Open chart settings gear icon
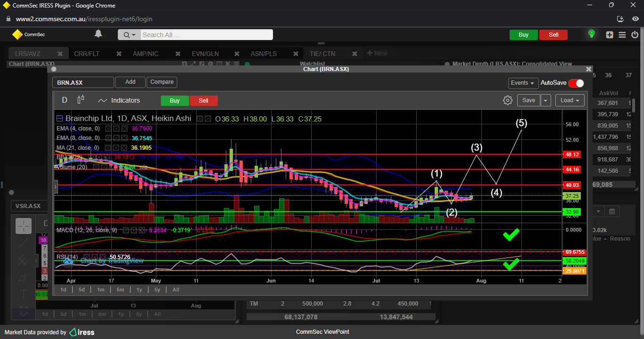Image resolution: width=644 pixels, height=339 pixels. point(507,100)
